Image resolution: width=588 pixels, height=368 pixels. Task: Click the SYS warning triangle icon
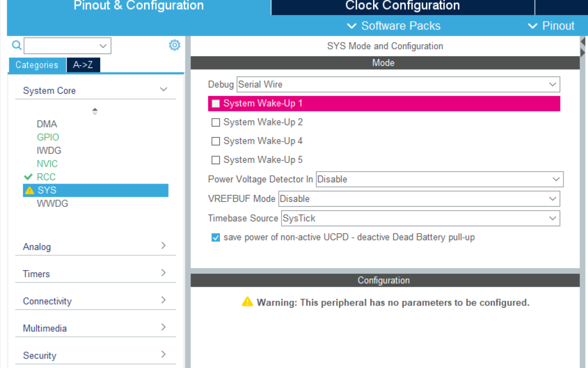30,190
